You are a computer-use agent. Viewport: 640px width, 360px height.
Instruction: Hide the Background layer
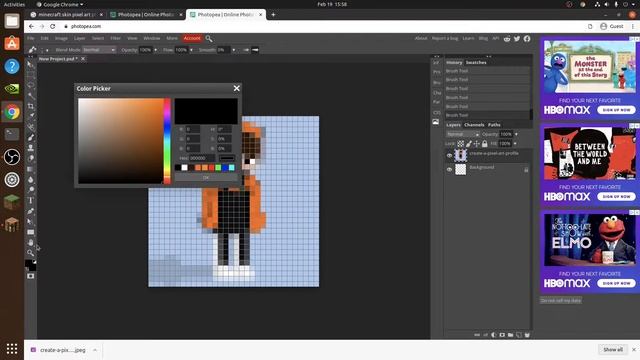tap(449, 169)
